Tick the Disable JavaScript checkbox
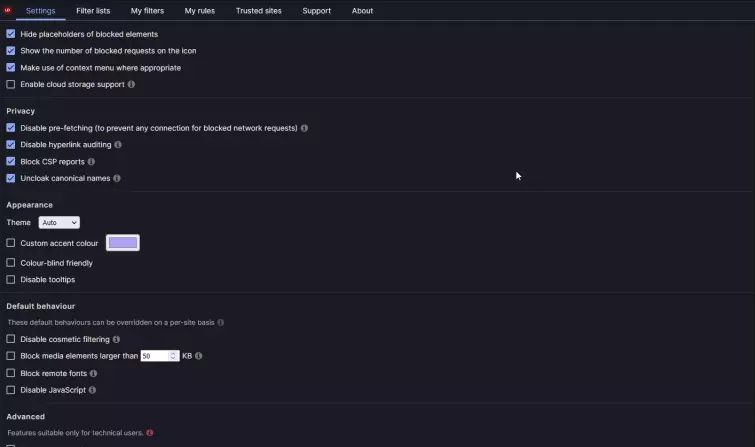755x447 pixels. tap(11, 390)
